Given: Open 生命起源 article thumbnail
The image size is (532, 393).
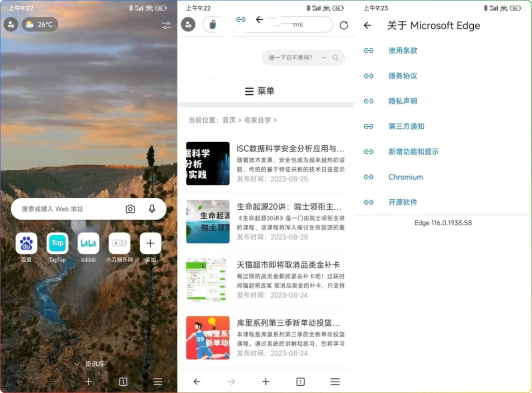Looking at the screenshot, I should coord(208,222).
